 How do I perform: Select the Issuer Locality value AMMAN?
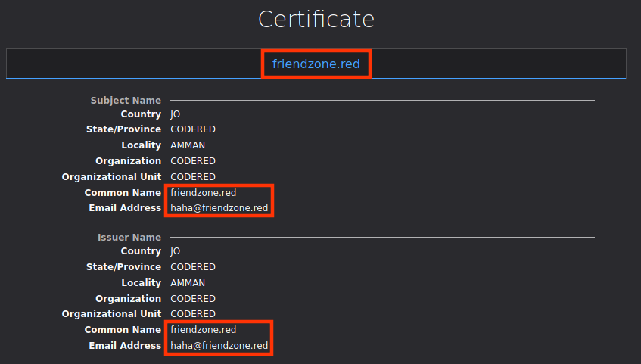(188, 283)
